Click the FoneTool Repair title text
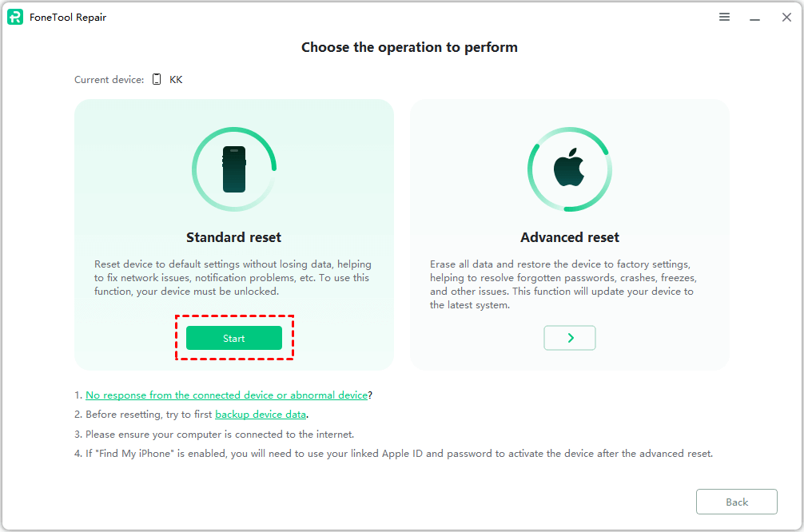Screen dimensions: 804x532 point(69,18)
